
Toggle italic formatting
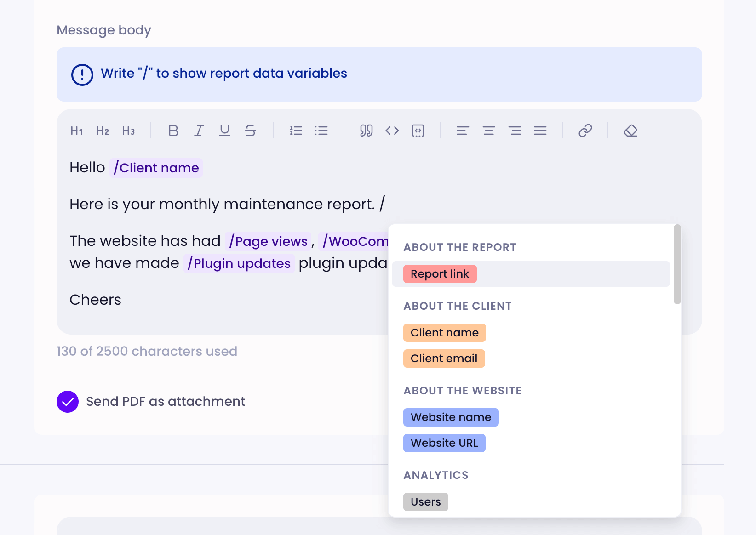[x=199, y=131]
